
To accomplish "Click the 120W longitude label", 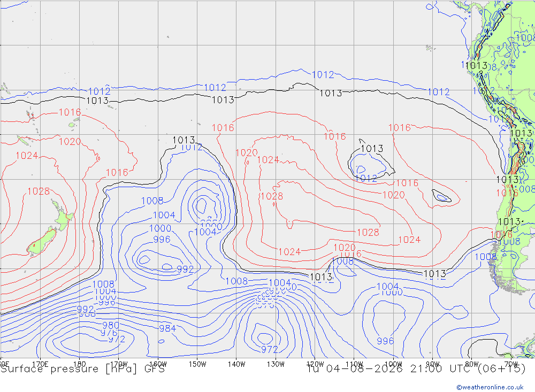I will click(315, 364).
